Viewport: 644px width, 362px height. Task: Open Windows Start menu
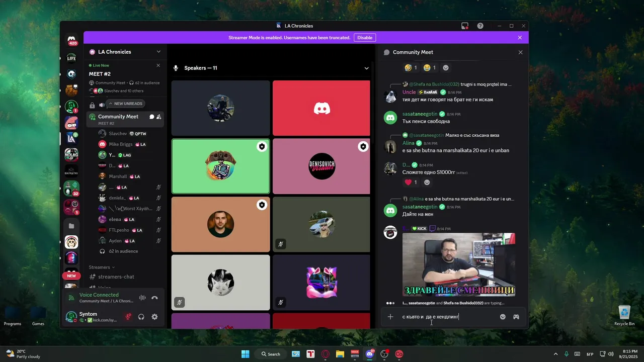point(245,354)
